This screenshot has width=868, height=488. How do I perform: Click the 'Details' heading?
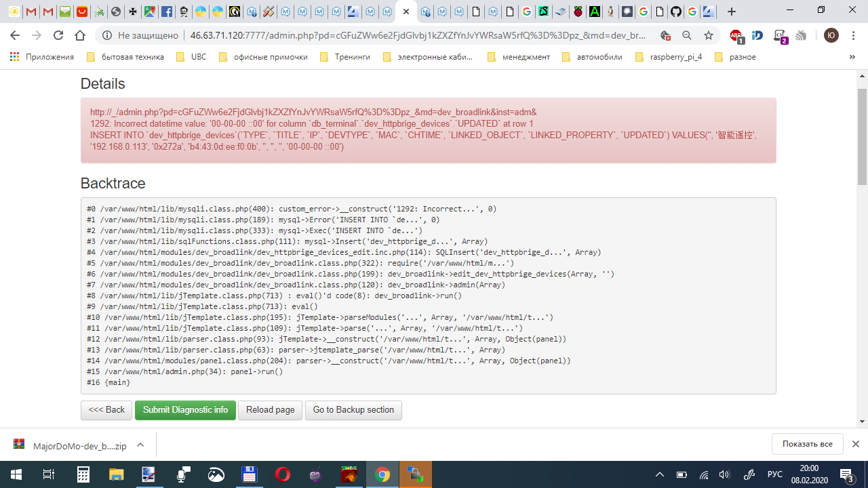[x=103, y=84]
